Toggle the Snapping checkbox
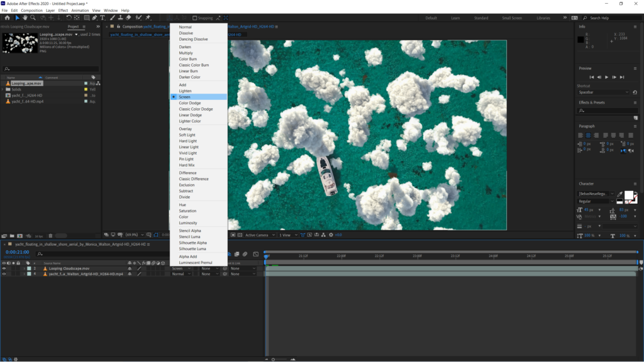644x362 pixels. [195, 18]
